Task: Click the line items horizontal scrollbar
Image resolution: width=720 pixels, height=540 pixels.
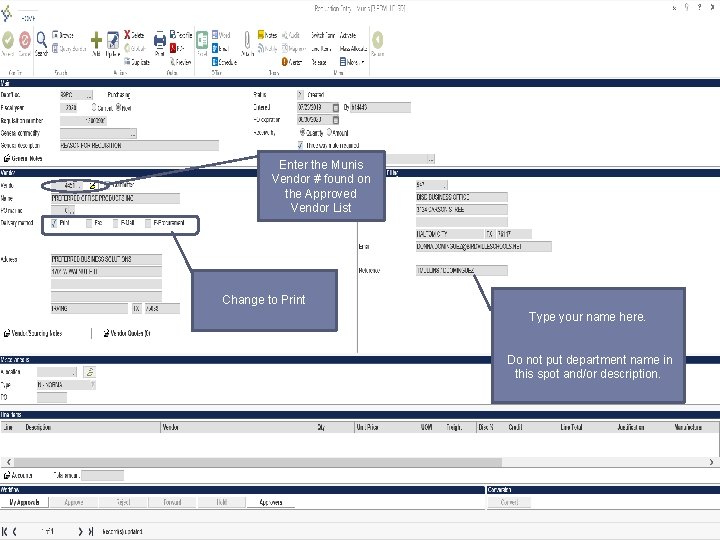Action: coord(258,462)
